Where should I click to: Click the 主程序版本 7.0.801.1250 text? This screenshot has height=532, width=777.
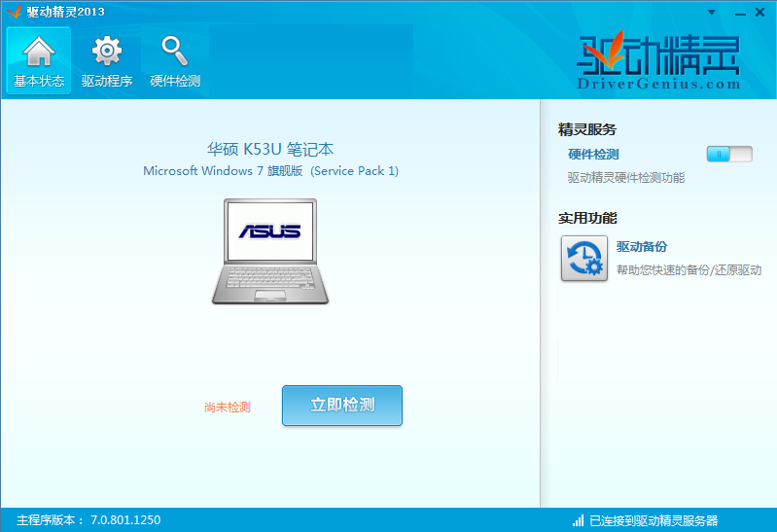(x=88, y=520)
